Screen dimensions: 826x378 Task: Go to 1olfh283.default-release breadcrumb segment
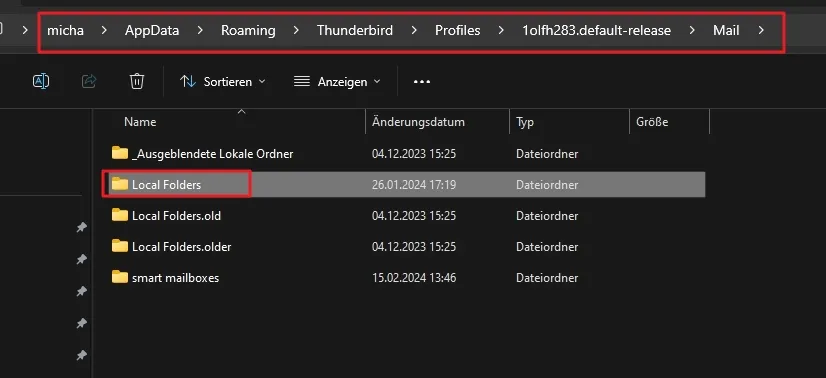[x=596, y=31]
